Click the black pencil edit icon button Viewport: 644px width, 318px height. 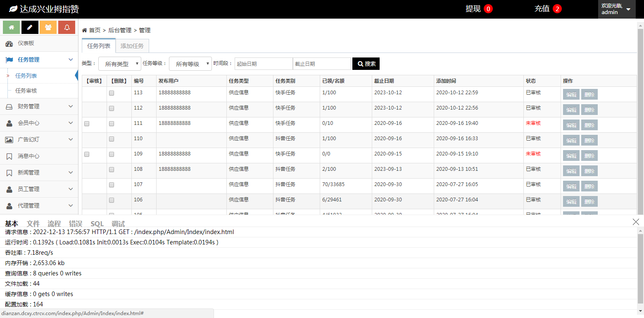tap(30, 27)
